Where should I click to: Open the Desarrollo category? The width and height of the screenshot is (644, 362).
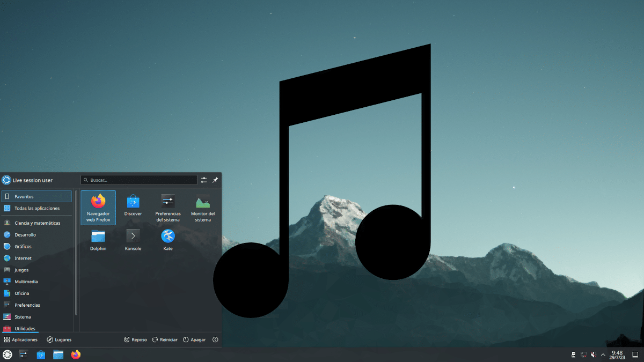tap(36, 234)
